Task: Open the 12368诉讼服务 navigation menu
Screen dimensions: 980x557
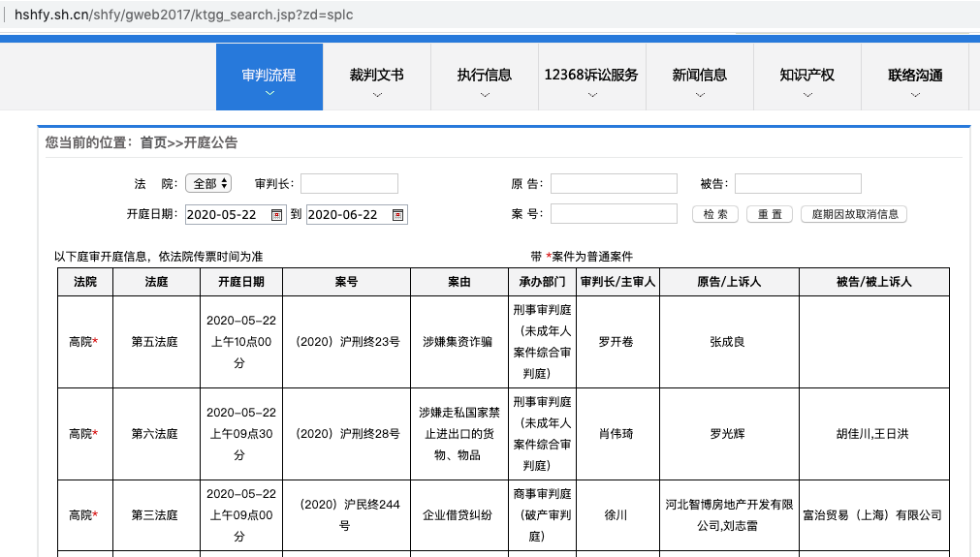Action: pos(591,77)
